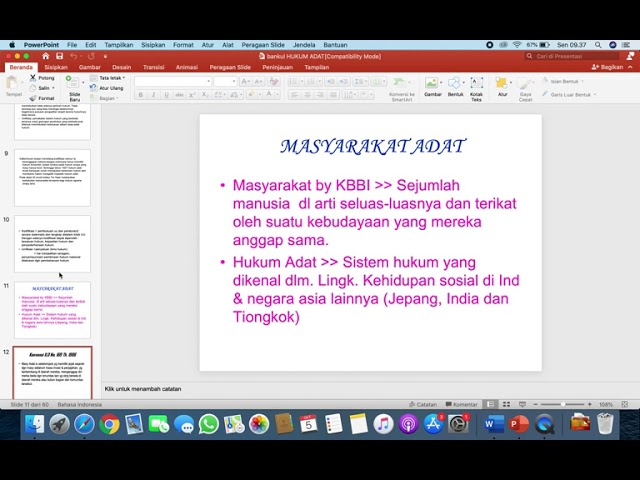This screenshot has width=640, height=480.
Task: Open Spotlight search in menu bar
Action: (598, 45)
